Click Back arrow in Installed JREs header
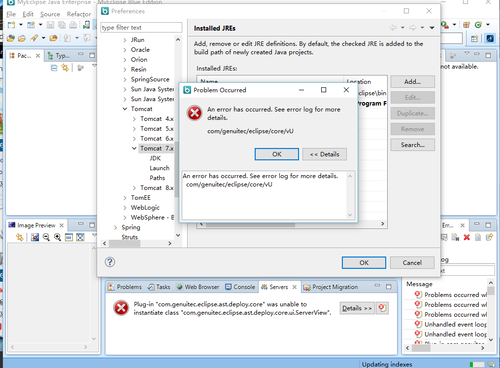Screen dimensions: 500x368 tap(393, 28)
